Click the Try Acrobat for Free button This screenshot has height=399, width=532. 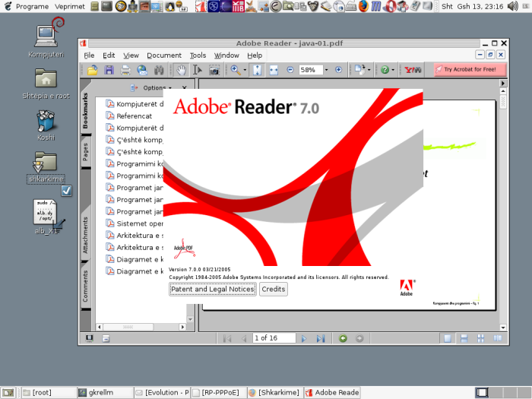click(470, 70)
